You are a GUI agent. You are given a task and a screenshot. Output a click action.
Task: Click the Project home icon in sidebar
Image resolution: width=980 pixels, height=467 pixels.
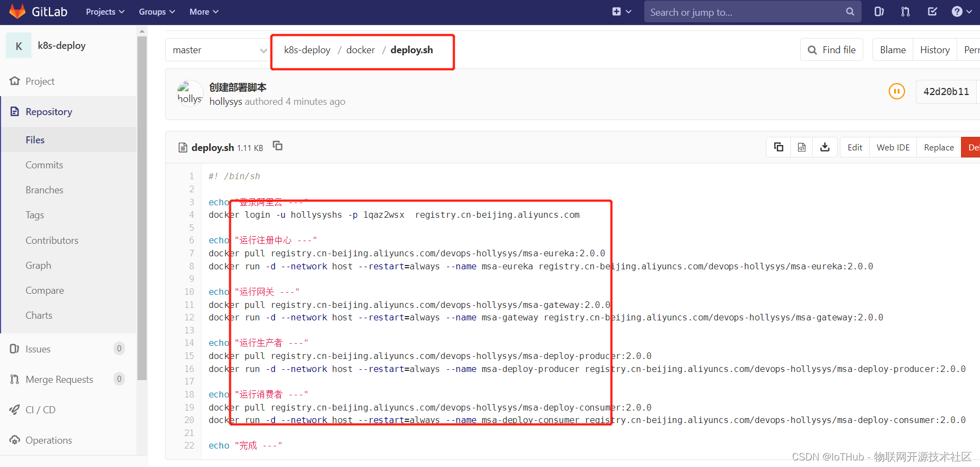(x=15, y=81)
